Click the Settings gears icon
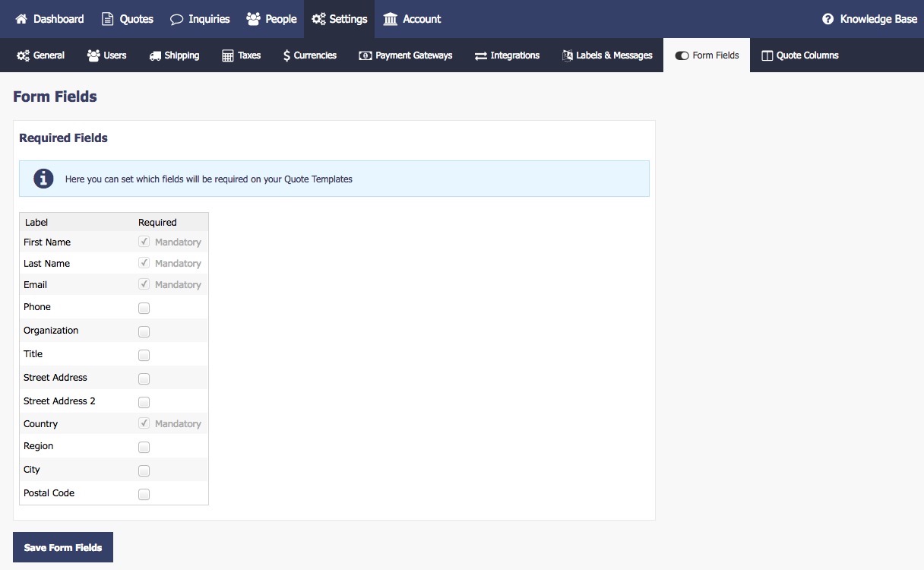 tap(318, 19)
